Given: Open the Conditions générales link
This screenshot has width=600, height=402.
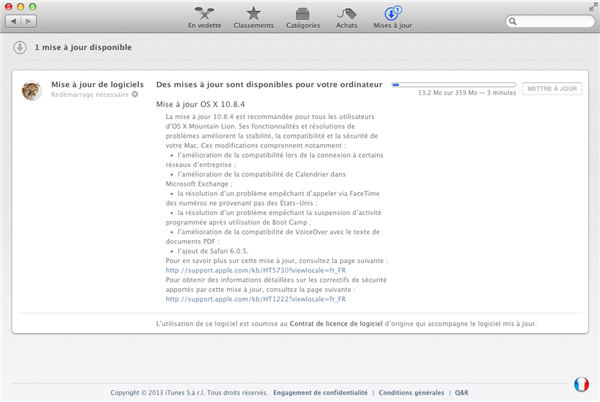Looking at the screenshot, I should [x=411, y=392].
